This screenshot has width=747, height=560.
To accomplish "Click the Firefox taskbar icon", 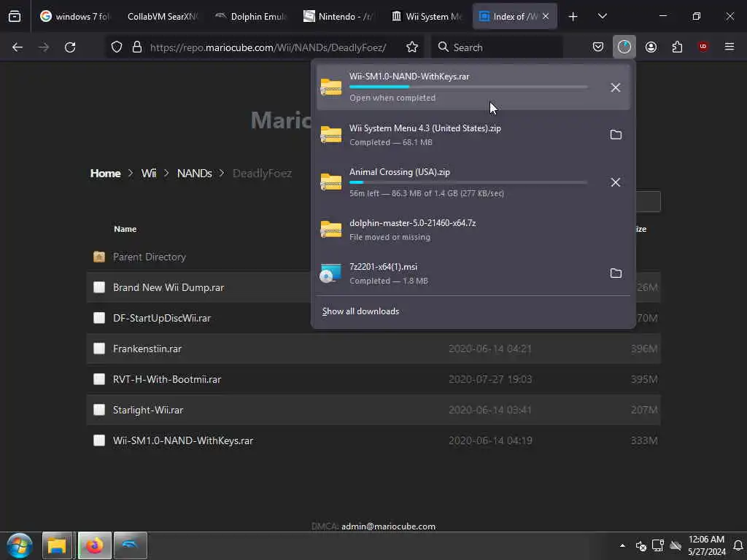I will (x=94, y=545).
